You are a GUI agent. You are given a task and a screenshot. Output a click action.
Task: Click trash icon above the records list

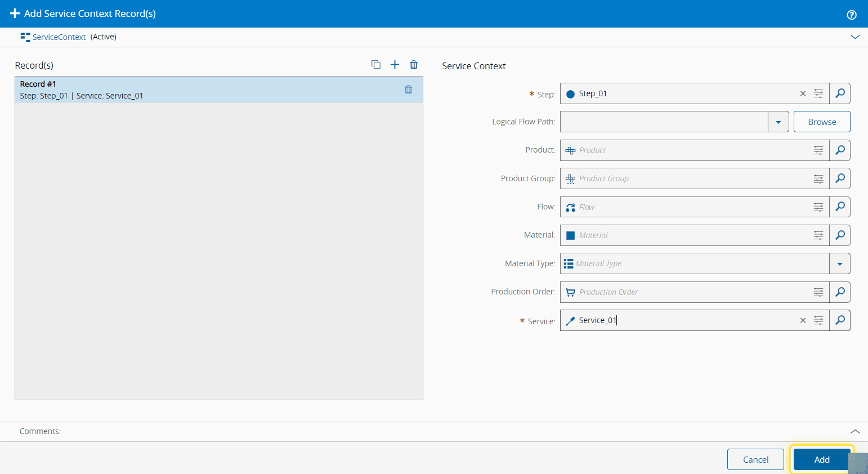[x=414, y=65]
